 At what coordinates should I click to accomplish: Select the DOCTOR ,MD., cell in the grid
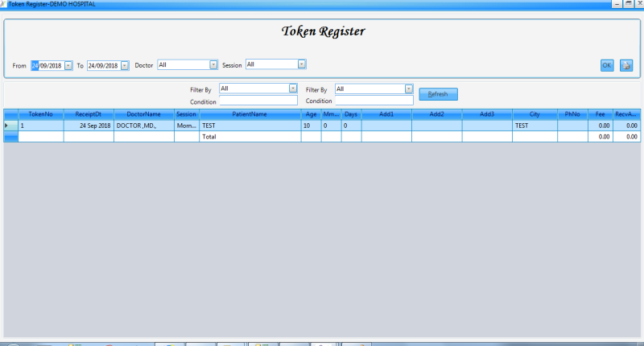click(143, 126)
